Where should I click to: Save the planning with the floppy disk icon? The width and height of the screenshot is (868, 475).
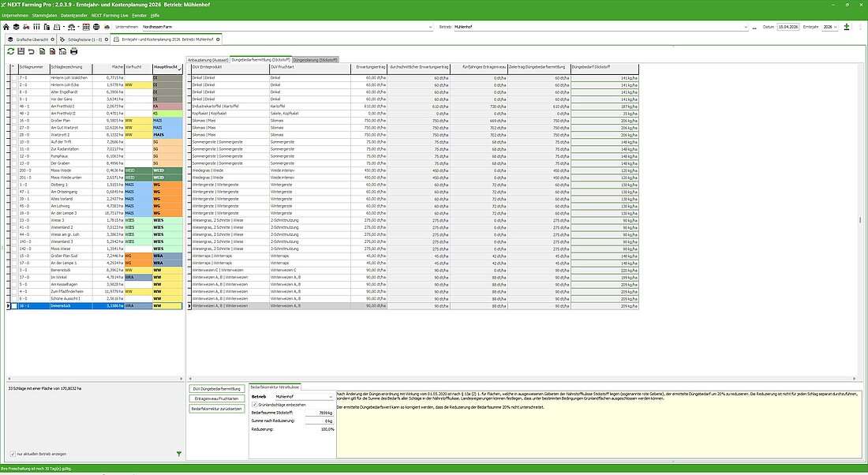pyautogui.click(x=21, y=51)
